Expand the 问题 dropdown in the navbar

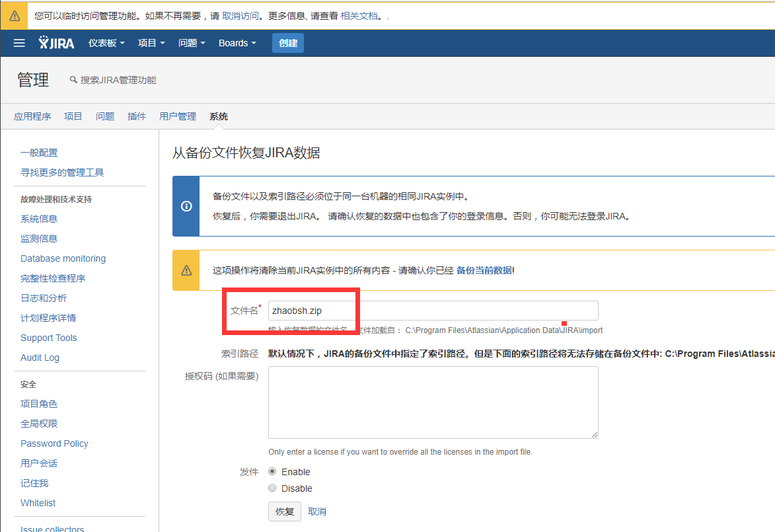(192, 43)
